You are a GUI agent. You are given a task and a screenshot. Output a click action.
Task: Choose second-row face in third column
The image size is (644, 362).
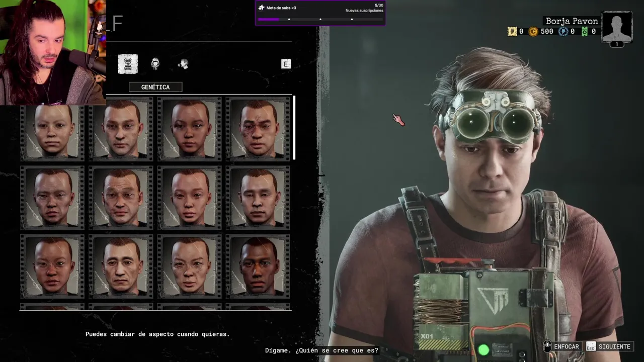(x=189, y=198)
